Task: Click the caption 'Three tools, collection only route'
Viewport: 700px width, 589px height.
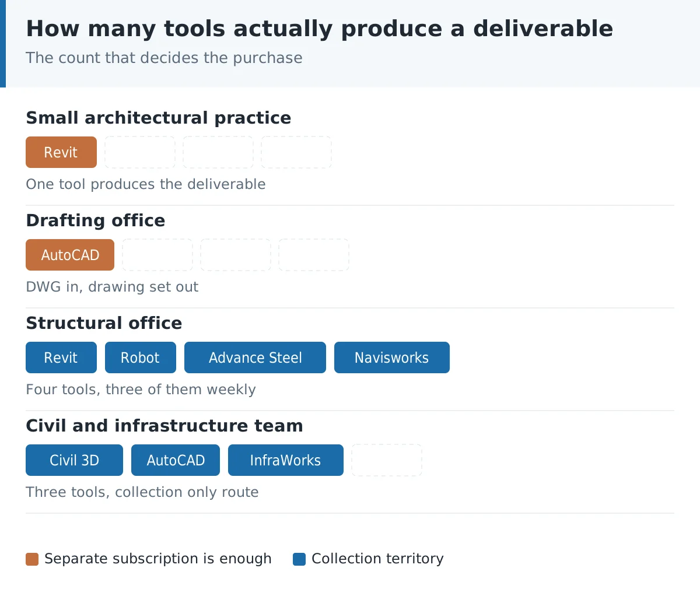Action: pos(142,492)
